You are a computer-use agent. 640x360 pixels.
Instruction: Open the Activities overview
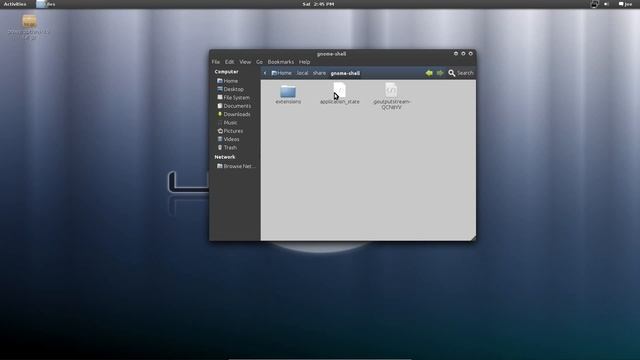(15, 4)
